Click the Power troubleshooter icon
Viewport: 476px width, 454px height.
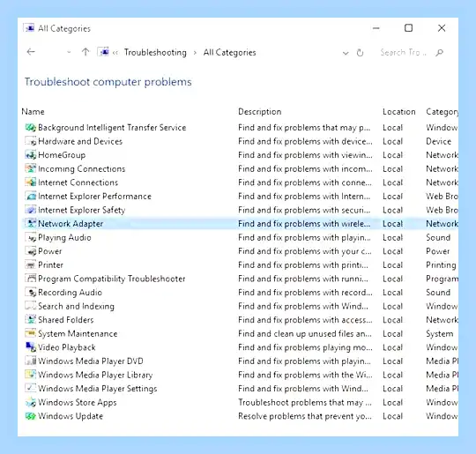point(31,251)
